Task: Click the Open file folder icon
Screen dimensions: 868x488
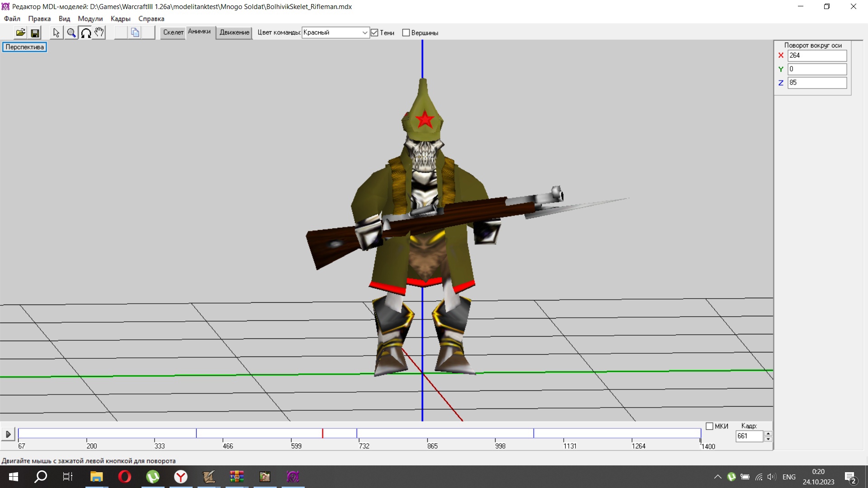Action: [20, 33]
